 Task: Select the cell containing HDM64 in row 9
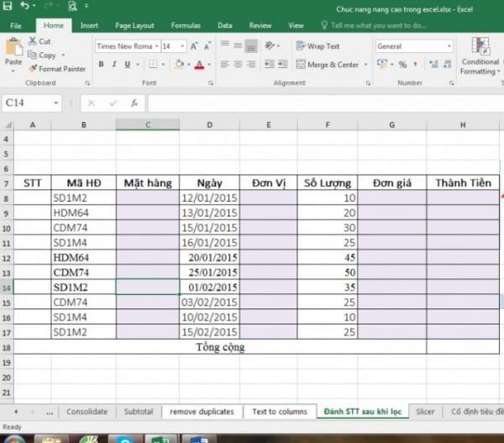pyautogui.click(x=83, y=213)
